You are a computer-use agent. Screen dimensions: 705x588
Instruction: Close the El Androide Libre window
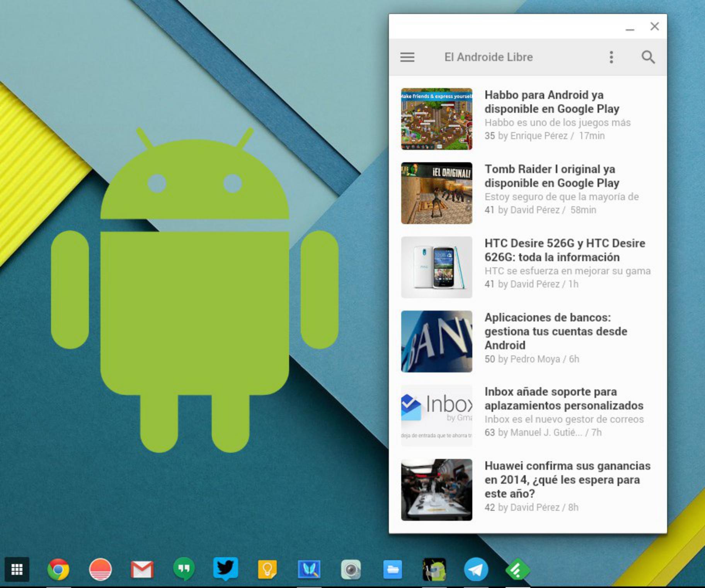[x=654, y=26]
